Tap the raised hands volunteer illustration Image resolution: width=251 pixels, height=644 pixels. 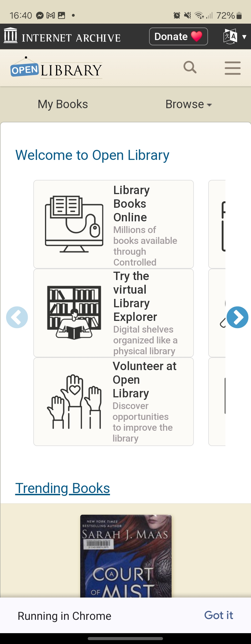pos(74,402)
